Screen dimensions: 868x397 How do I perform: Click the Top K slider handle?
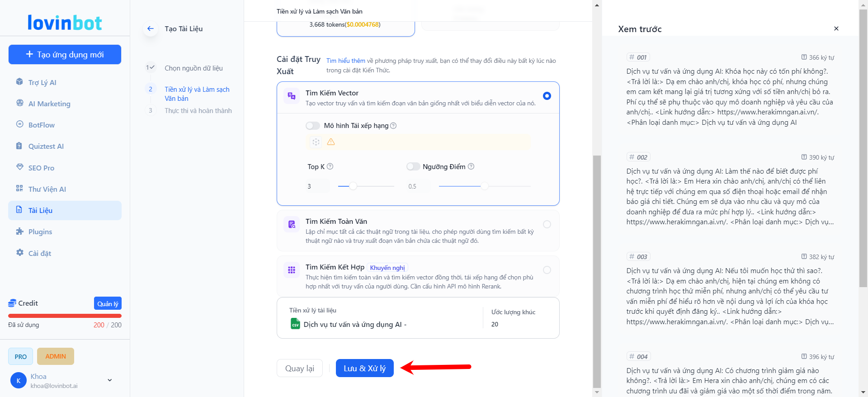(353, 186)
